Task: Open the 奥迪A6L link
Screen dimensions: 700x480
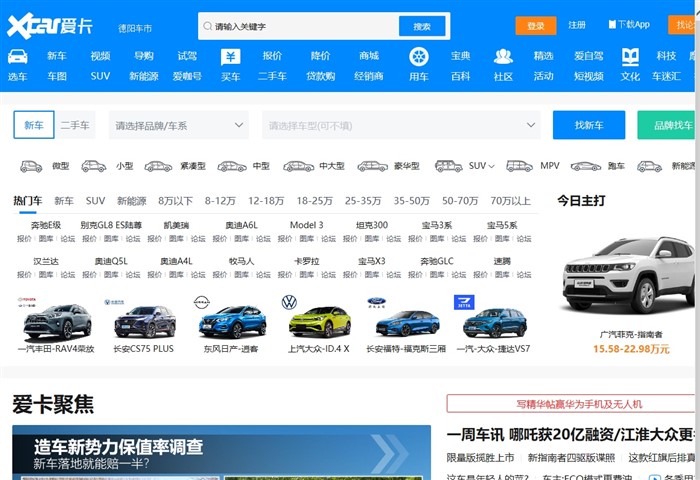Action: tap(242, 225)
